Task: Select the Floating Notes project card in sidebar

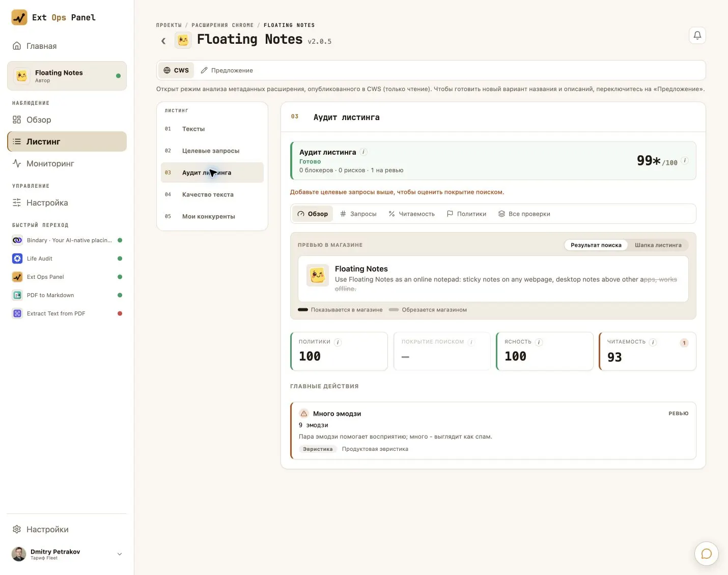Action: pos(67,76)
